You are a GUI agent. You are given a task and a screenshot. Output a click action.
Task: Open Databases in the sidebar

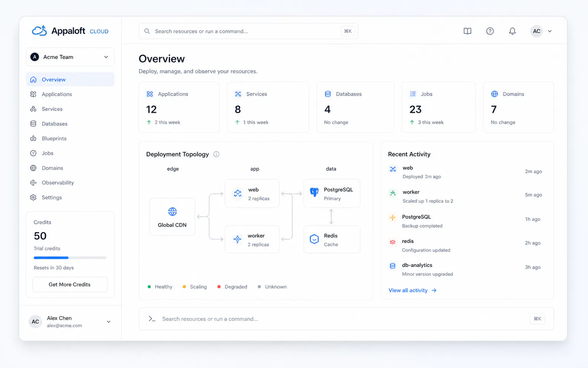point(70,124)
